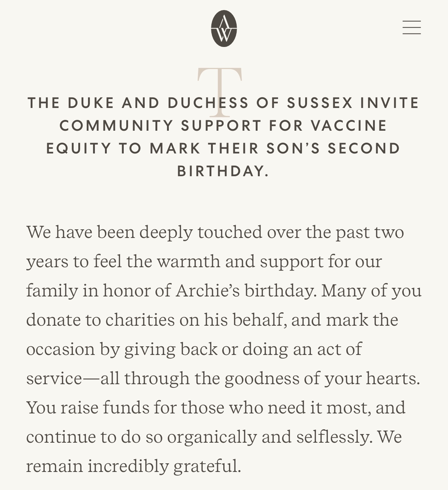Click the word 'BIRTHDAY.' in the heading
This screenshot has height=490, width=448.
coord(223,171)
